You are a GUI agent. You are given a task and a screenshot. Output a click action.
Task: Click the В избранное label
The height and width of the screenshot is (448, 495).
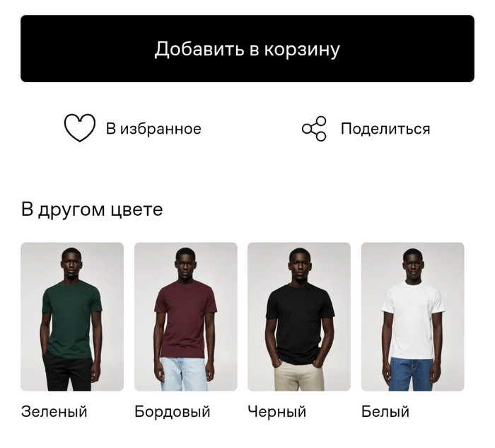point(153,129)
